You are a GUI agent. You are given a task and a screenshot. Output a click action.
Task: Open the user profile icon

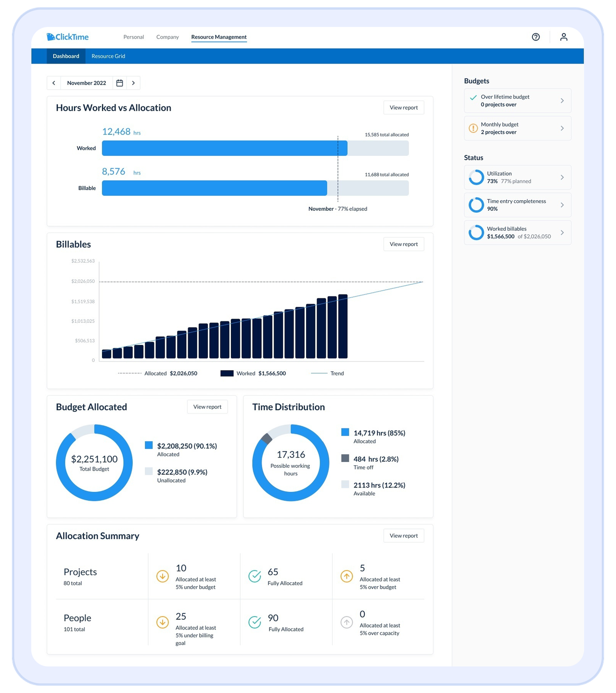564,37
